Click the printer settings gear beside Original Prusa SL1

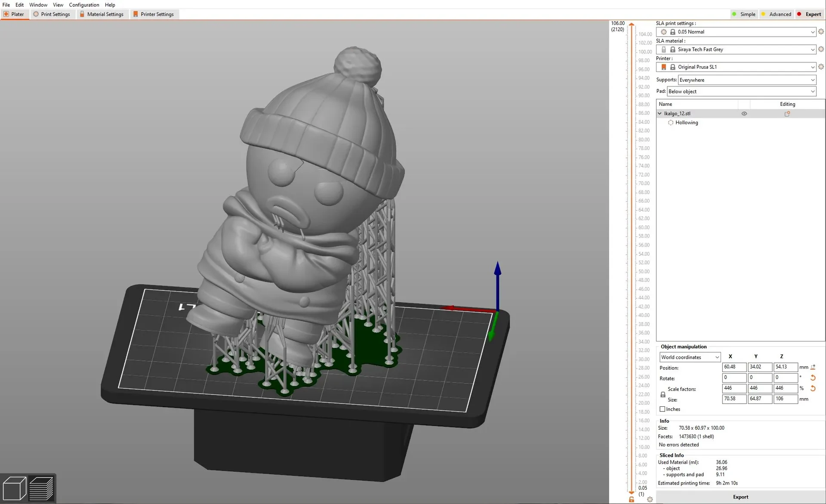point(821,67)
